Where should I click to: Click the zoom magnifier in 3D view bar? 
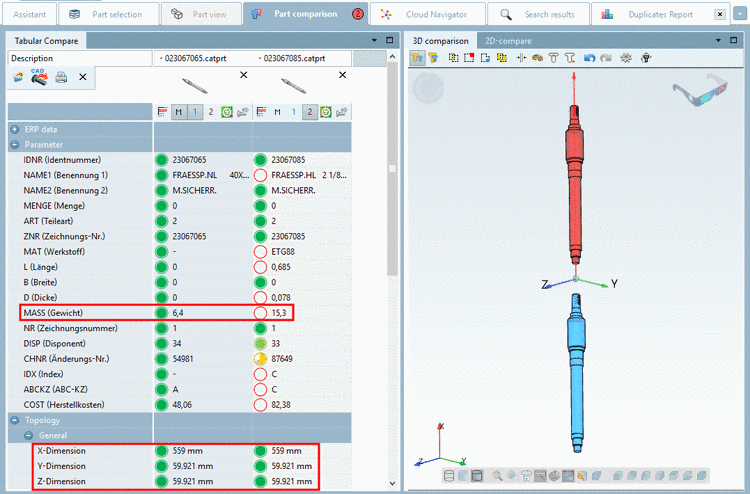click(x=497, y=475)
